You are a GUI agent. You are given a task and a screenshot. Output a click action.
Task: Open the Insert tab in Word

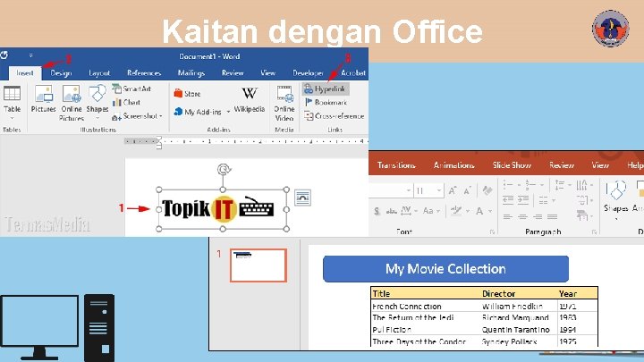point(25,73)
